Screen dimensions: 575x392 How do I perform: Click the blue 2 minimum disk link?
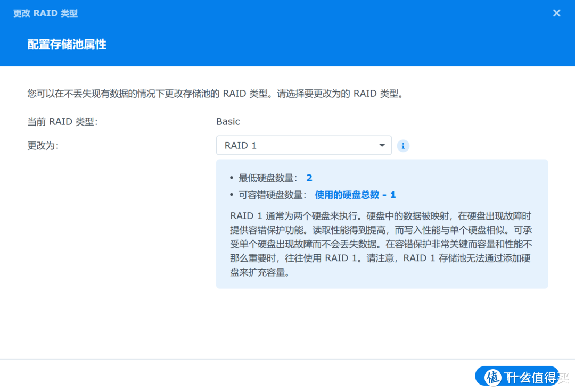click(x=309, y=178)
